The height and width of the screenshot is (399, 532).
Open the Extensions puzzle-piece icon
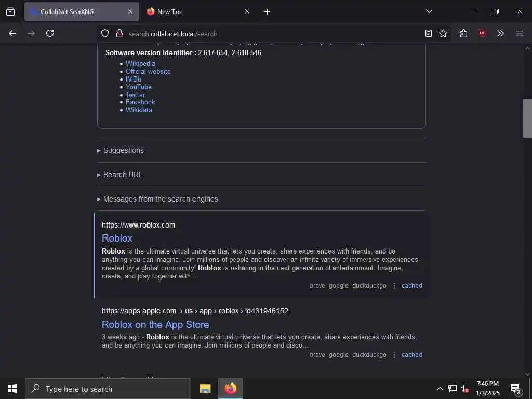[x=464, y=33]
